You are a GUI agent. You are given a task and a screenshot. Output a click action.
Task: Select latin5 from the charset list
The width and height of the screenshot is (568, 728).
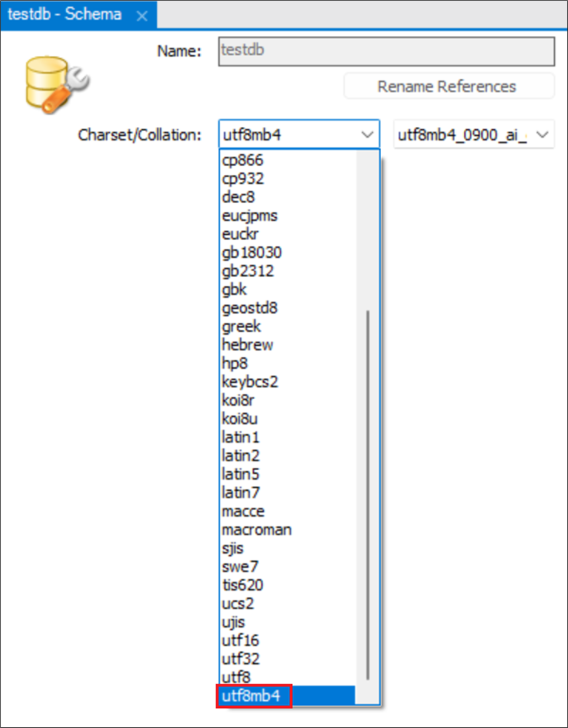(x=286, y=474)
